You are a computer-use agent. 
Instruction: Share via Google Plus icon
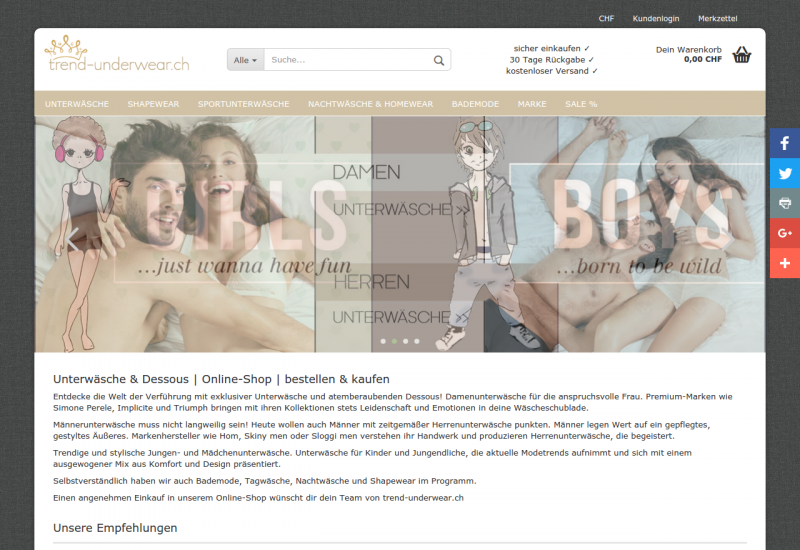pyautogui.click(x=784, y=233)
